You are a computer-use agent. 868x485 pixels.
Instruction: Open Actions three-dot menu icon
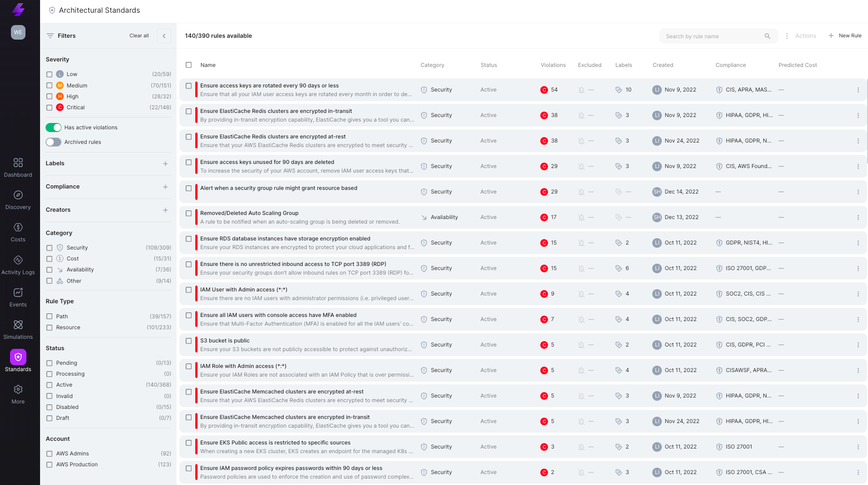click(787, 36)
